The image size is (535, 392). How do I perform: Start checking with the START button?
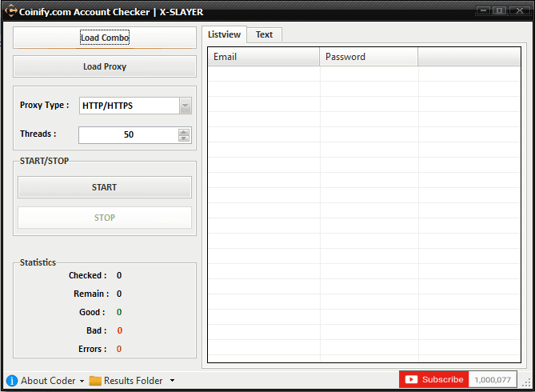pyautogui.click(x=105, y=187)
